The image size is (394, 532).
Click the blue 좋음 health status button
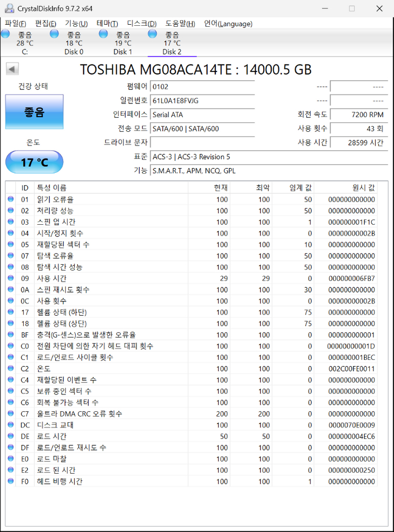34,112
